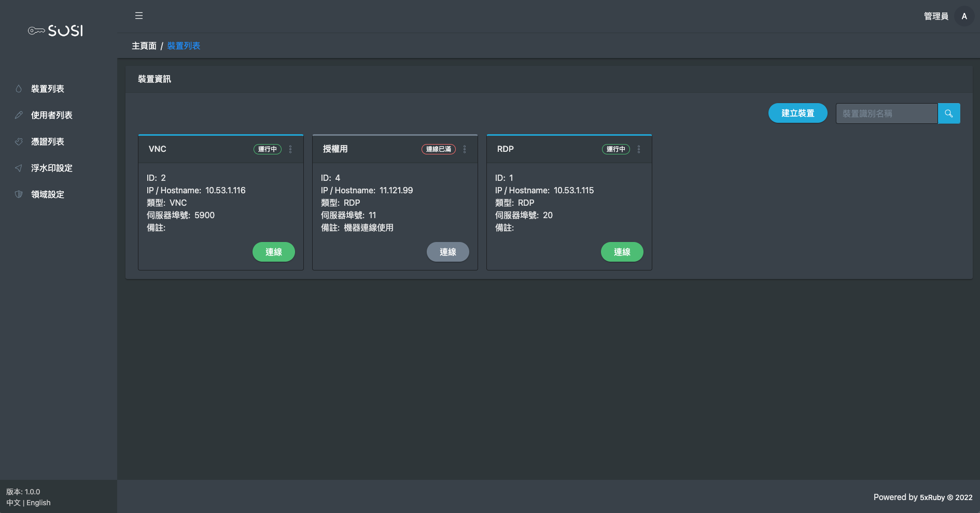Click the search magnifier icon button

pyautogui.click(x=948, y=113)
